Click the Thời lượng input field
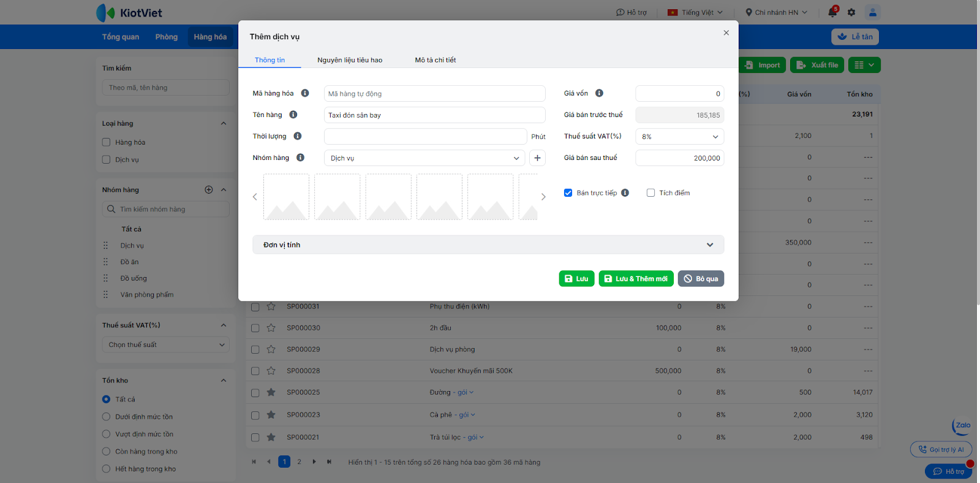 click(425, 137)
